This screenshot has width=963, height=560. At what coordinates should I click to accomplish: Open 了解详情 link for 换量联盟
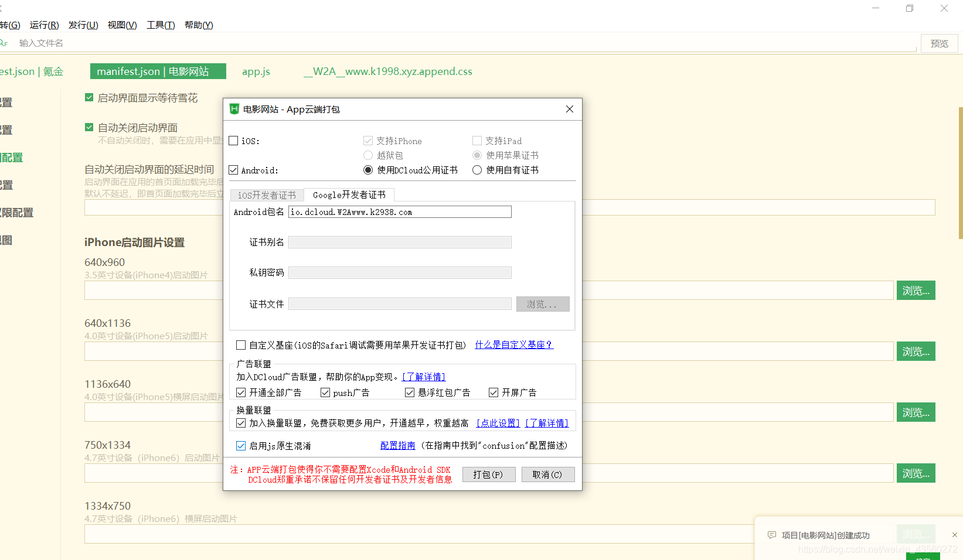click(x=547, y=423)
